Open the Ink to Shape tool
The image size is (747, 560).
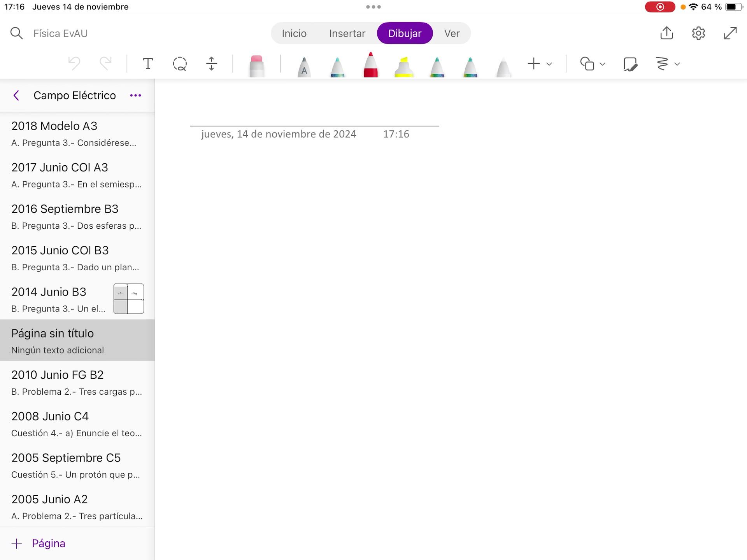point(630,64)
